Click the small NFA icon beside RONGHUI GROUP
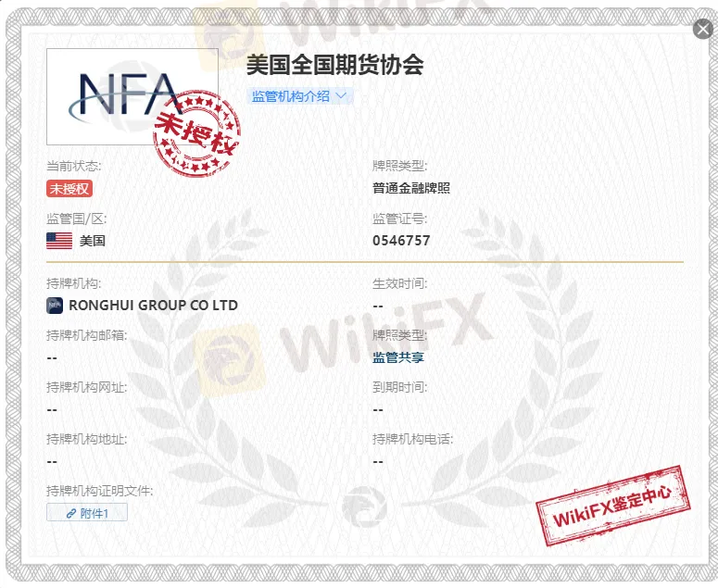Viewport: 718px width, 588px height. [x=54, y=305]
